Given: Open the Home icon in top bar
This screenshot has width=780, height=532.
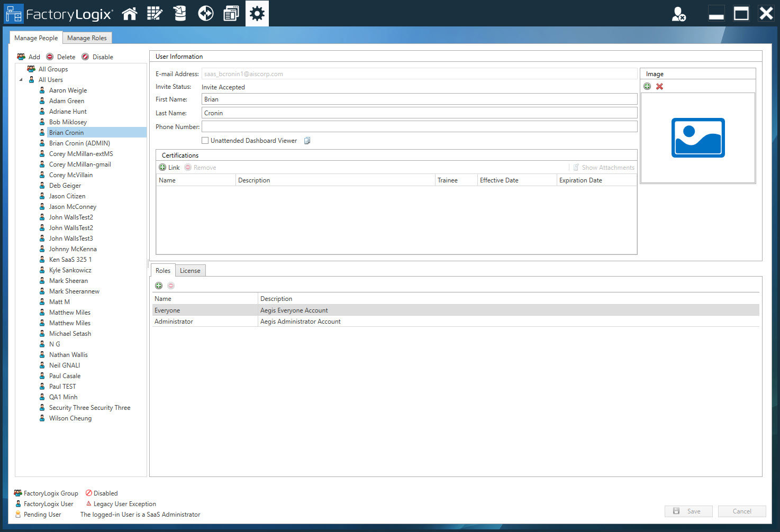Looking at the screenshot, I should tap(130, 13).
